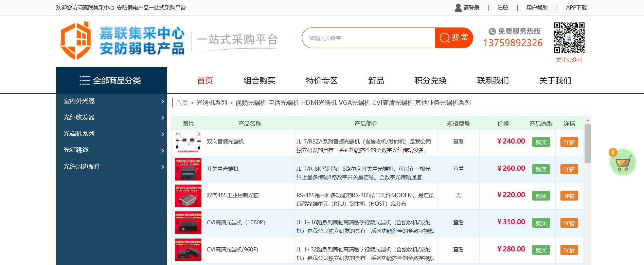This screenshot has width=644, height=265.
Task: Click the keyword search input field
Action: (369, 38)
